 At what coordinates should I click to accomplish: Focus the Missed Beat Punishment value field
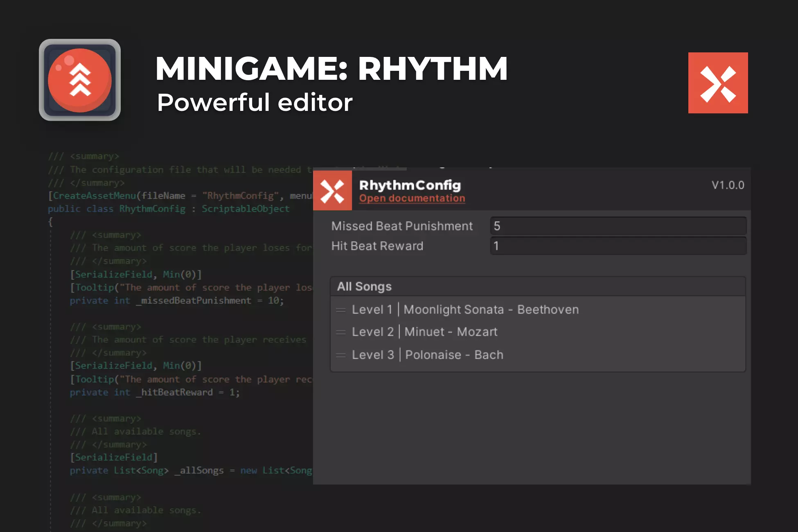[618, 226]
